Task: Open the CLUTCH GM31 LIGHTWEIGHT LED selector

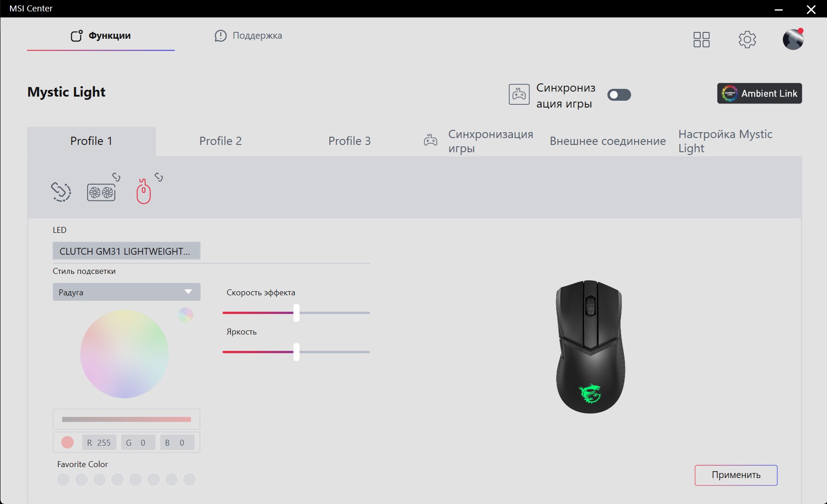Action: [x=126, y=251]
